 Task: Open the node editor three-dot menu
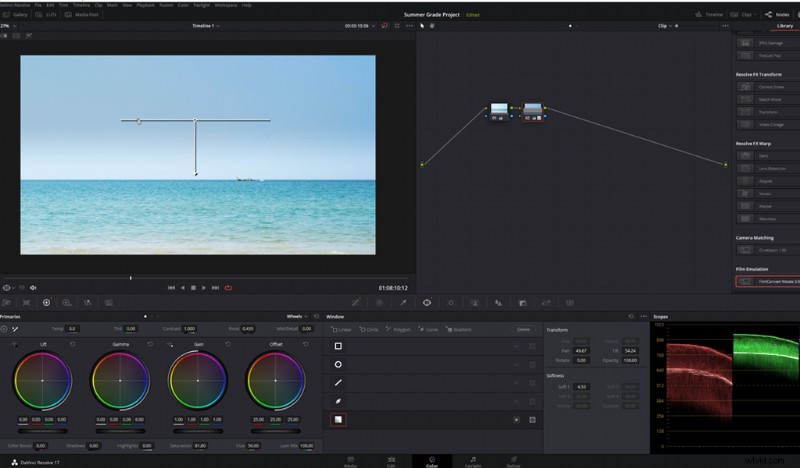[x=725, y=26]
